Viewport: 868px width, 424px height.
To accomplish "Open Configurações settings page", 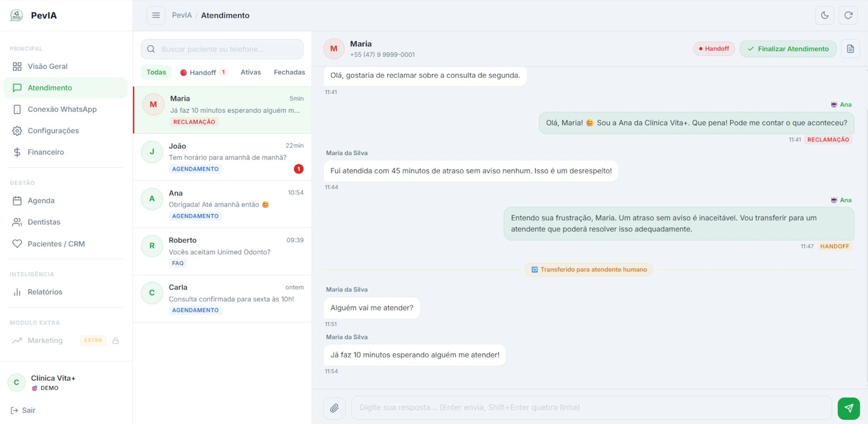I will (x=66, y=131).
